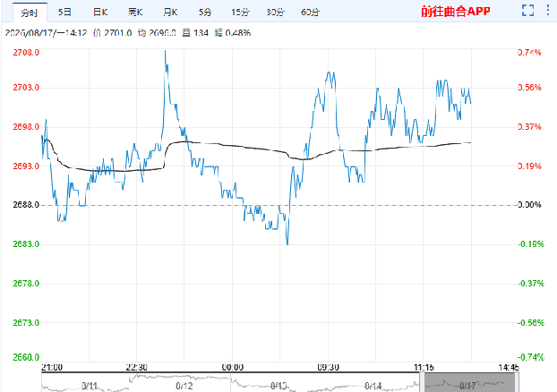
Task: Switch to the 分时 tab
Action: [x=30, y=13]
